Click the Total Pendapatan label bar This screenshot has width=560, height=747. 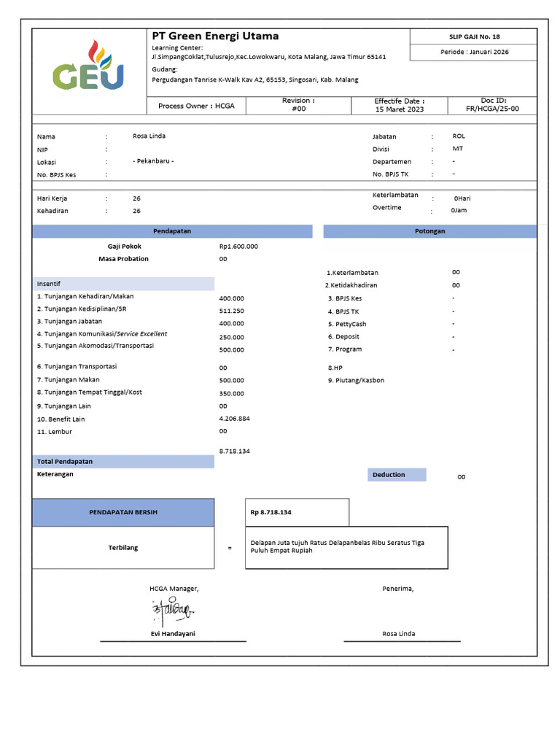123,461
